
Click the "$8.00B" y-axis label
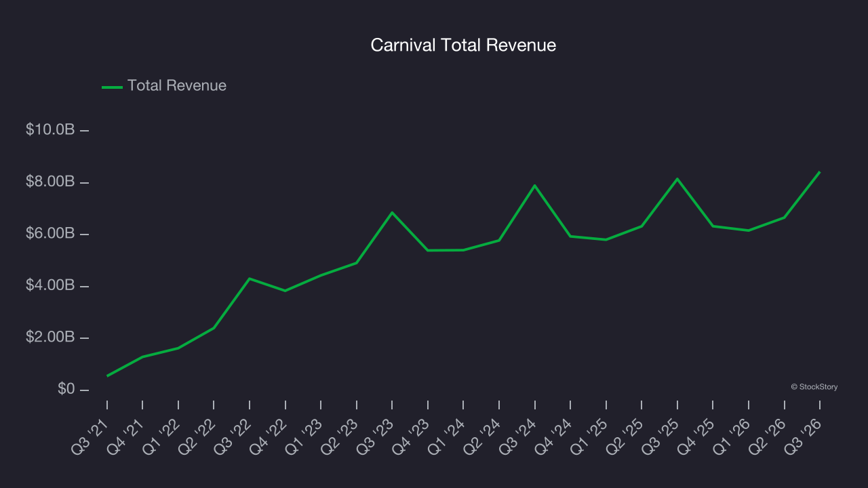click(x=50, y=182)
